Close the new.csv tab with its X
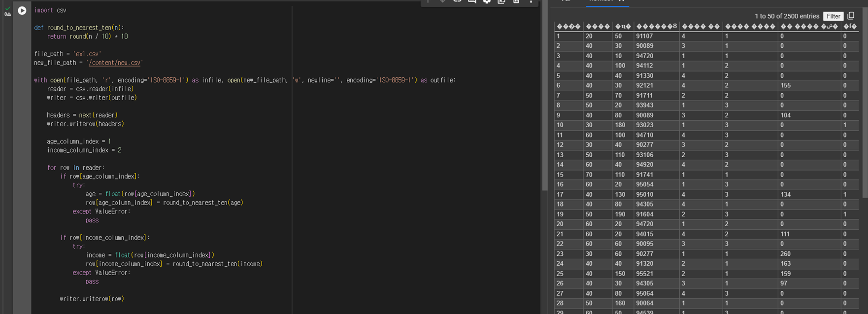This screenshot has height=314, width=868. point(621,1)
